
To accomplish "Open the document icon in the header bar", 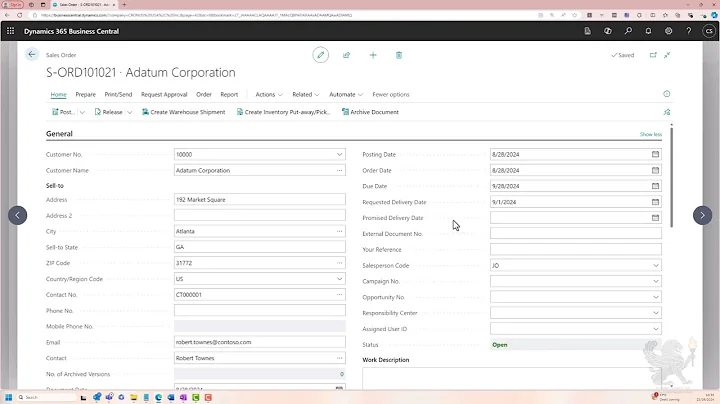I will (588, 31).
